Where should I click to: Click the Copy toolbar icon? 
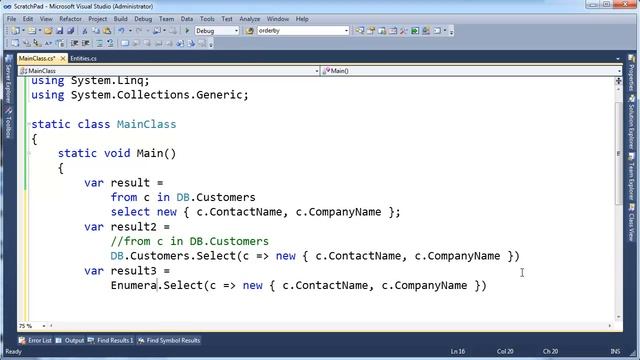click(96, 31)
